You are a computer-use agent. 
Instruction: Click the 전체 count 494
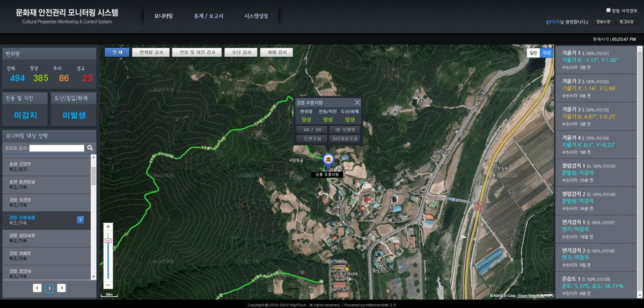pyautogui.click(x=18, y=78)
